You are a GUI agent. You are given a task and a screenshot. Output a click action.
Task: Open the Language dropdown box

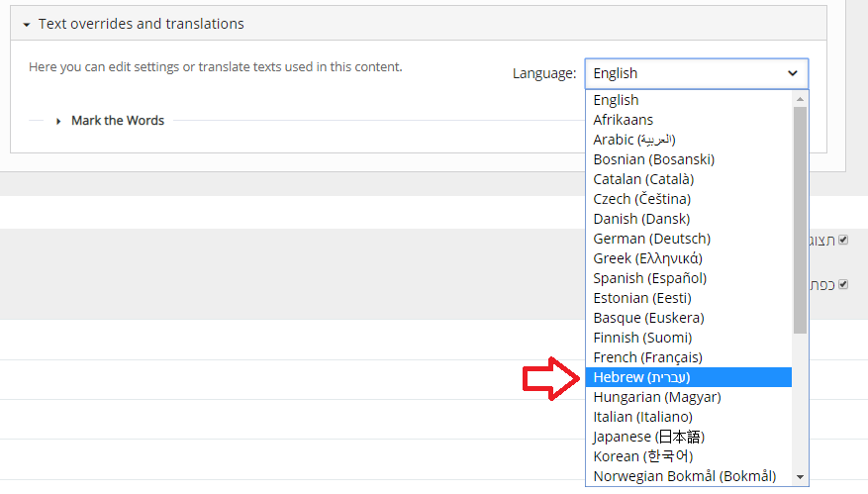696,73
